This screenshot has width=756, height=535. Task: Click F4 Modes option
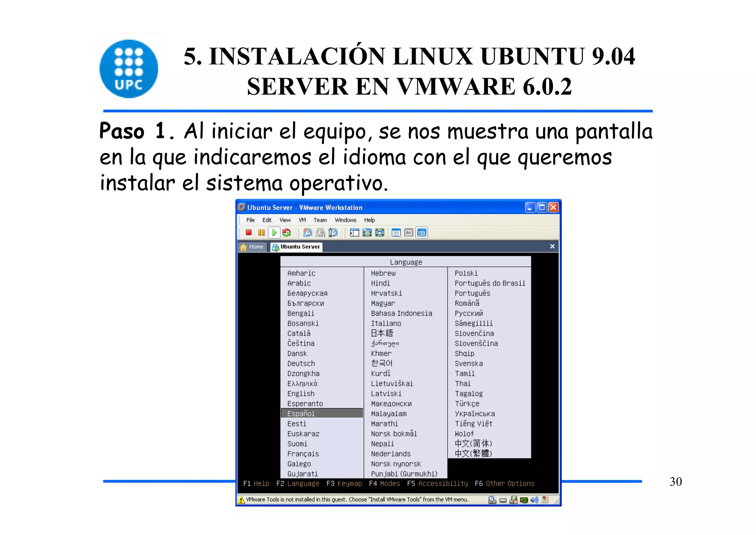(x=385, y=483)
